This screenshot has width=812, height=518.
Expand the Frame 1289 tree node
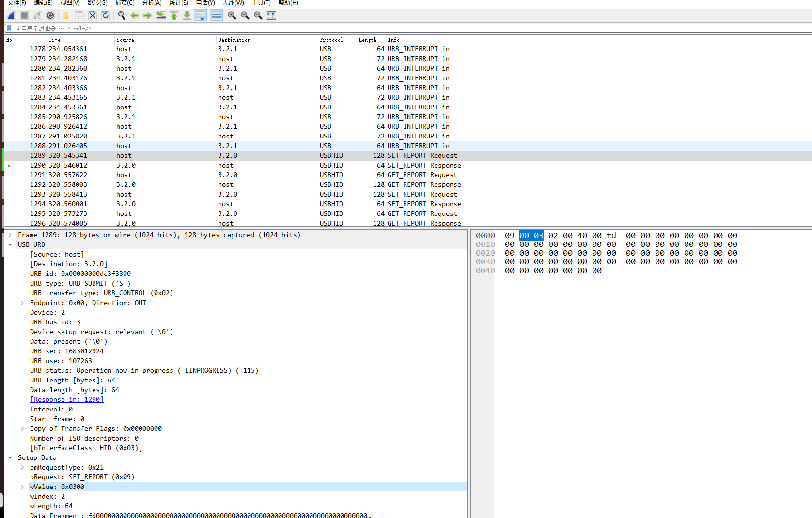(10, 235)
